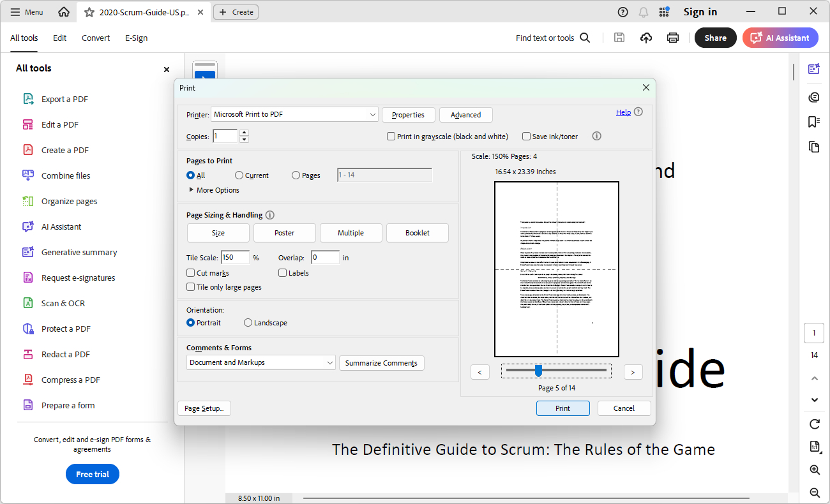Select the Landscape orientation radio button
The width and height of the screenshot is (830, 504).
coord(248,323)
